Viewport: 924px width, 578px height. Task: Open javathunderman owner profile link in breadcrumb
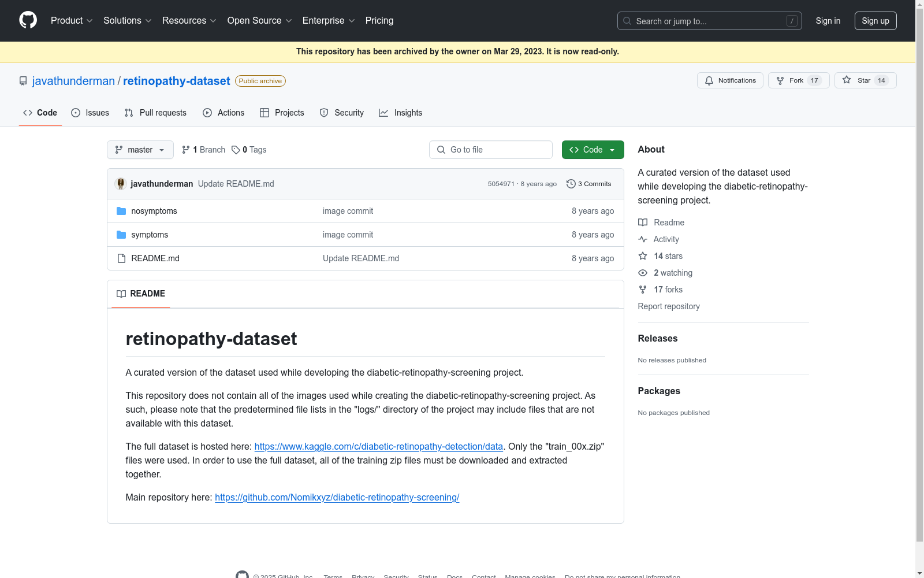[x=73, y=81]
